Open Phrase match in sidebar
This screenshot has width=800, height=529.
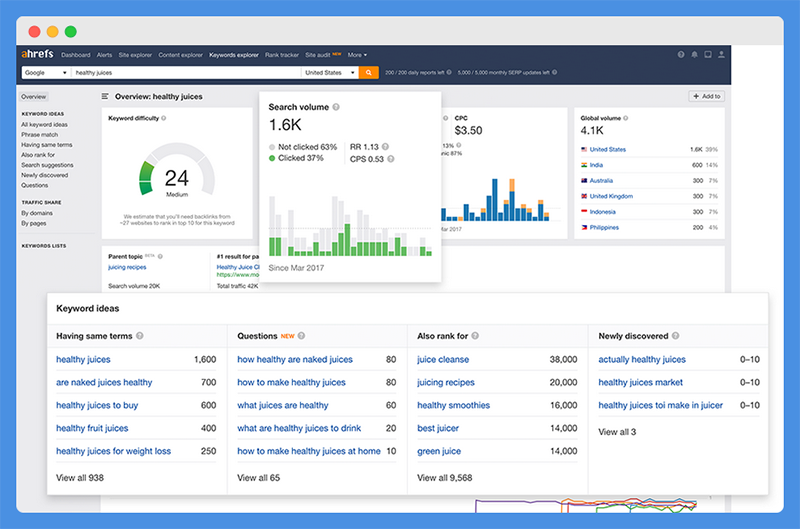39,135
